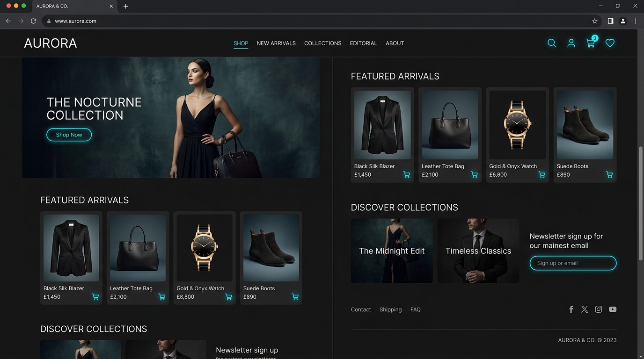Click the page vertical scrollbar thumb
644x359 pixels.
click(641, 203)
